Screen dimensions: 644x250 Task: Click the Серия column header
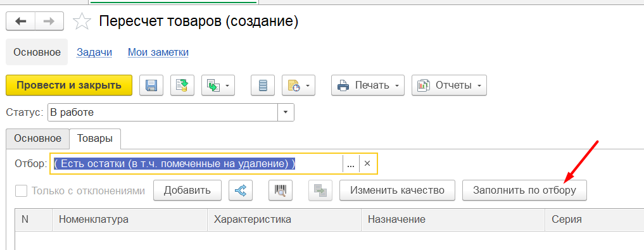pyautogui.click(x=595, y=220)
